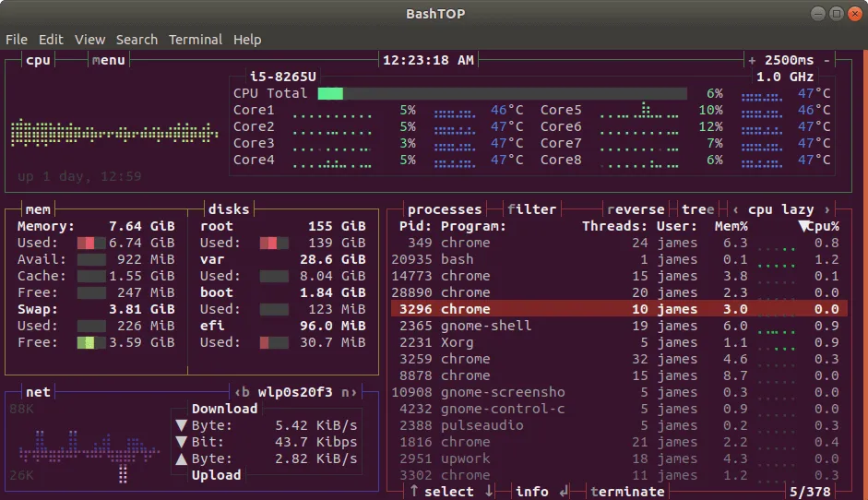Close the BashTOP window
This screenshot has height=500, width=868.
coord(855,13)
